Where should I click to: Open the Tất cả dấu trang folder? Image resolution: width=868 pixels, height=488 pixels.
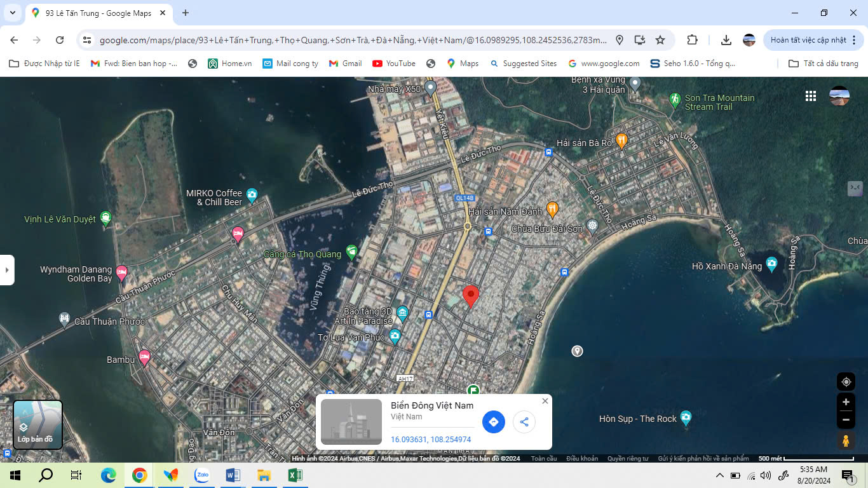point(823,64)
